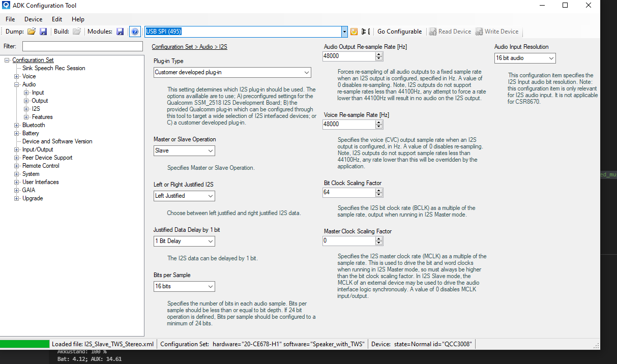Click the Go Configurable button
This screenshot has width=617, height=364.
pos(399,32)
